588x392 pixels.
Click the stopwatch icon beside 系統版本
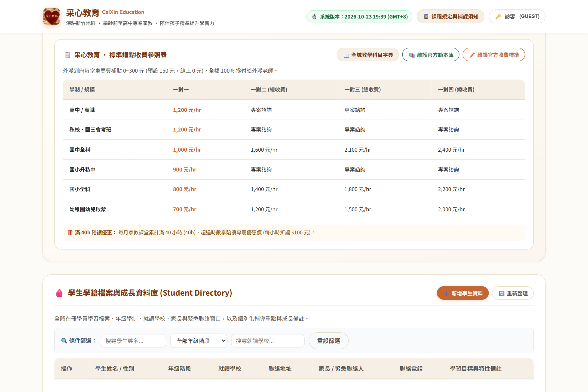pos(314,17)
